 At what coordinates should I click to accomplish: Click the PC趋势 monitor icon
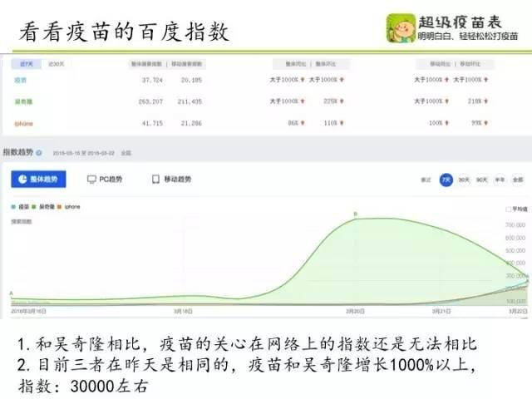click(92, 180)
